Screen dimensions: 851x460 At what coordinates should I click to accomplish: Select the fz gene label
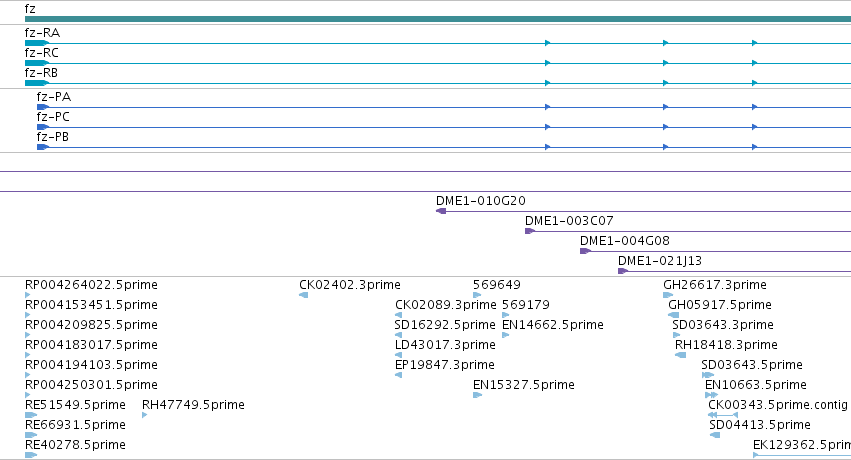pyautogui.click(x=30, y=9)
